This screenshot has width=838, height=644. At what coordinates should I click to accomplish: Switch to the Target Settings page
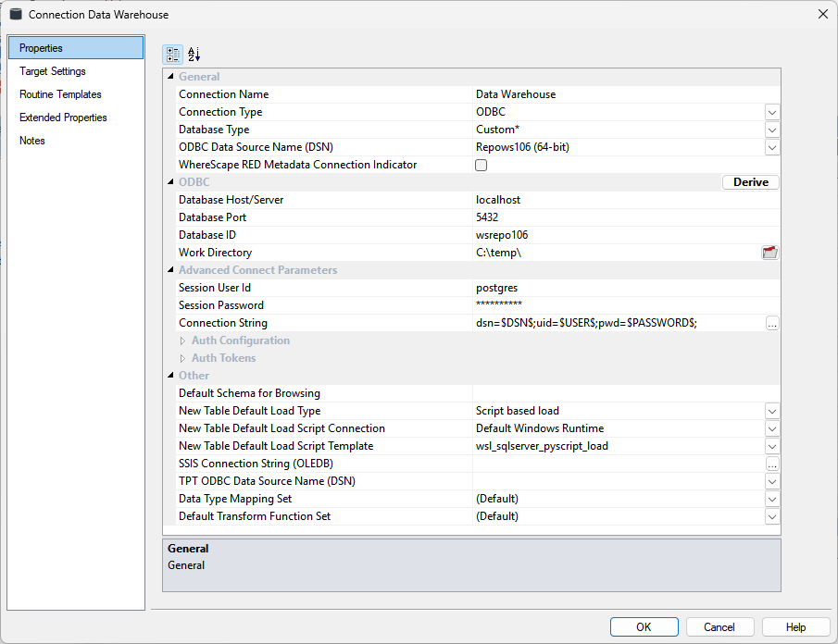(x=53, y=71)
